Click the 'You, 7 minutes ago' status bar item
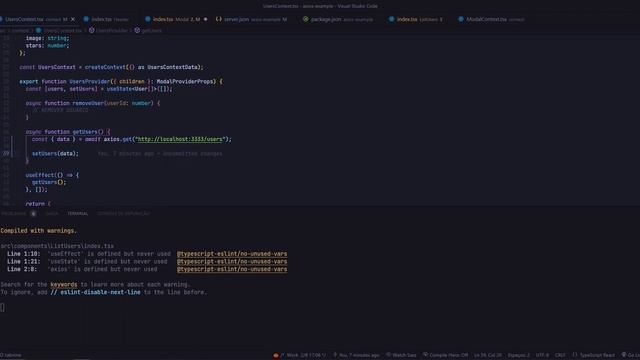 356,355
